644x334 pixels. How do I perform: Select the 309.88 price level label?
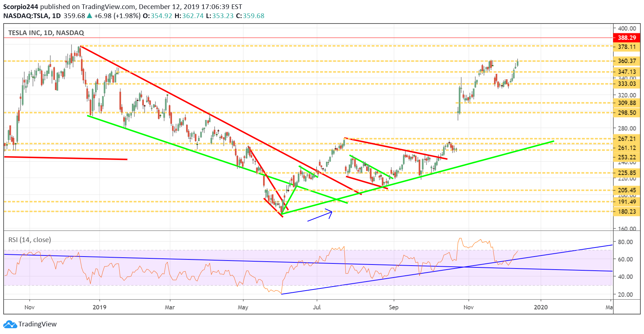(x=627, y=103)
